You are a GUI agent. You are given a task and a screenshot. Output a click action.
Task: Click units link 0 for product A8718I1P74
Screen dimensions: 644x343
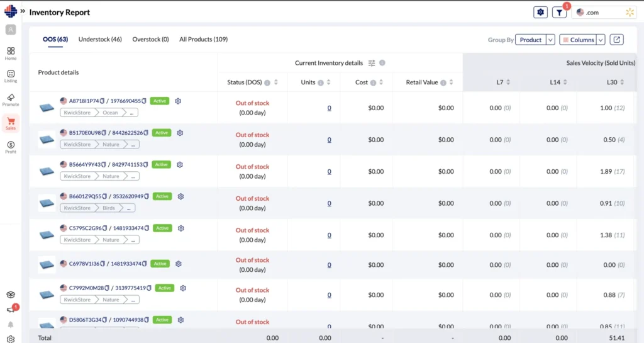[x=329, y=108]
